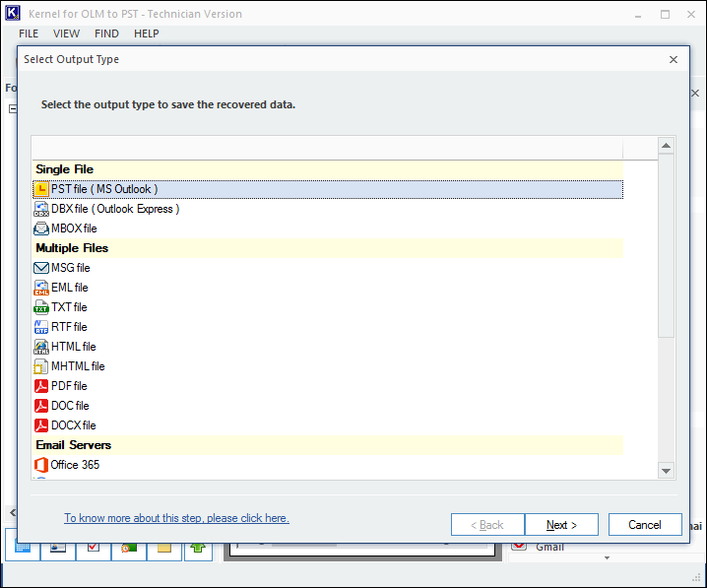Screen dimensions: 707x588
Task: Select the HTML file icon
Action: pyautogui.click(x=41, y=347)
